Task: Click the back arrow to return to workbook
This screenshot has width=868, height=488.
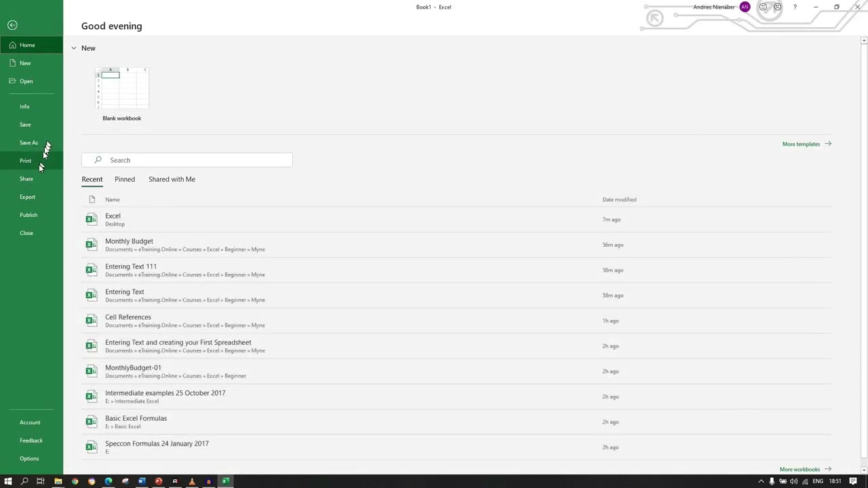Action: coord(12,25)
